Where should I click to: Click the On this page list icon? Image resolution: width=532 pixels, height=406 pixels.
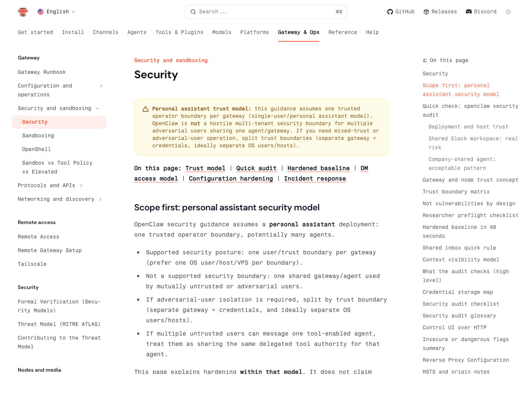424,60
